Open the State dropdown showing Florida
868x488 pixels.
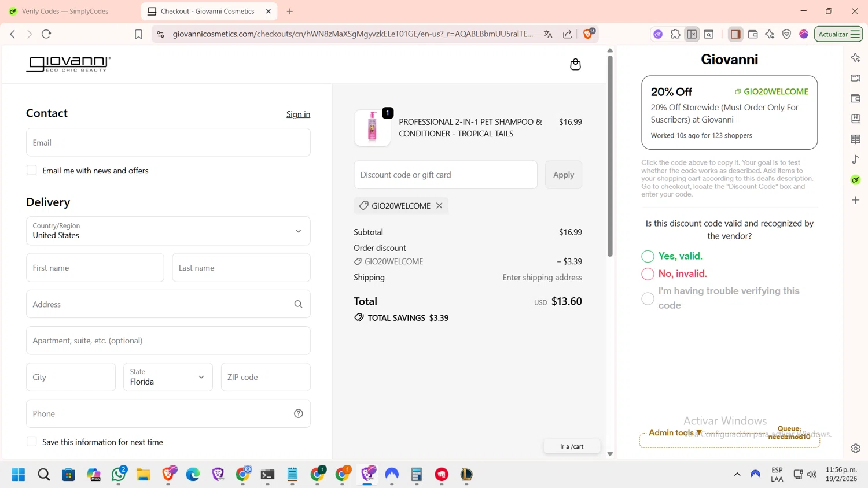coord(168,377)
